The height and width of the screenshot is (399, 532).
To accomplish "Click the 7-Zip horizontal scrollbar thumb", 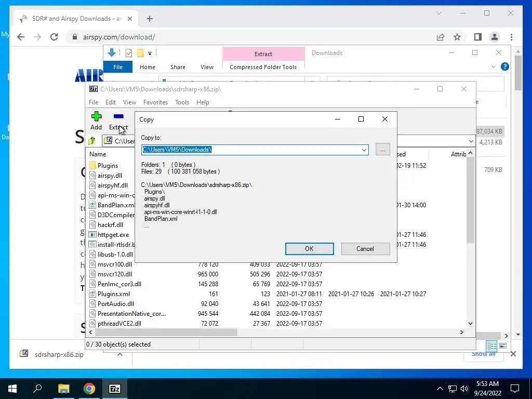I will tap(166, 332).
